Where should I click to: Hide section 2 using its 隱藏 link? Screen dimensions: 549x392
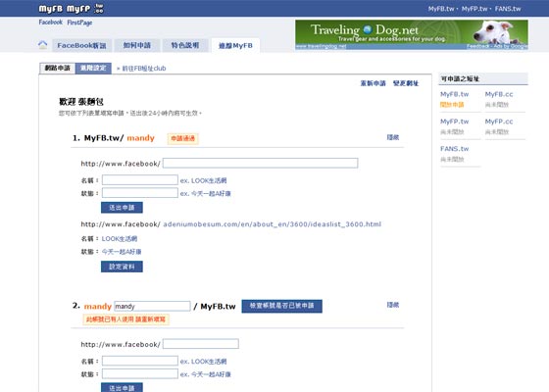pos(393,305)
